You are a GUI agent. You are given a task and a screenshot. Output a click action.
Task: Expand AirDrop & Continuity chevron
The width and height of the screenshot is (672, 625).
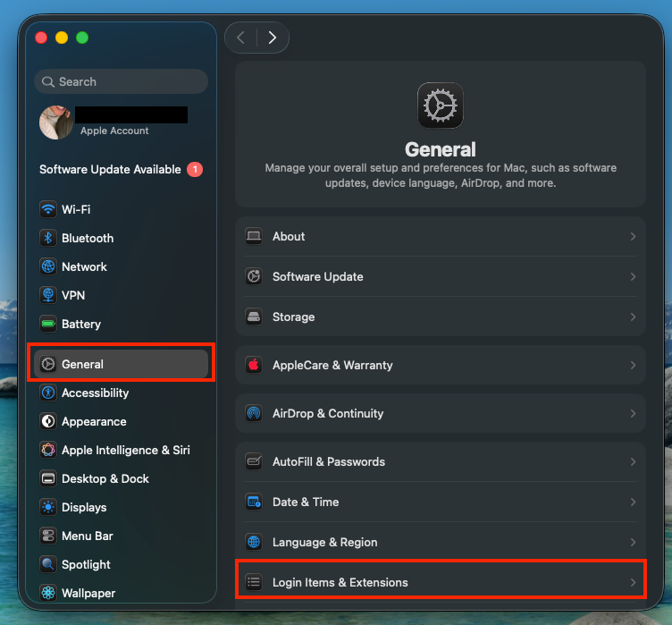point(633,413)
